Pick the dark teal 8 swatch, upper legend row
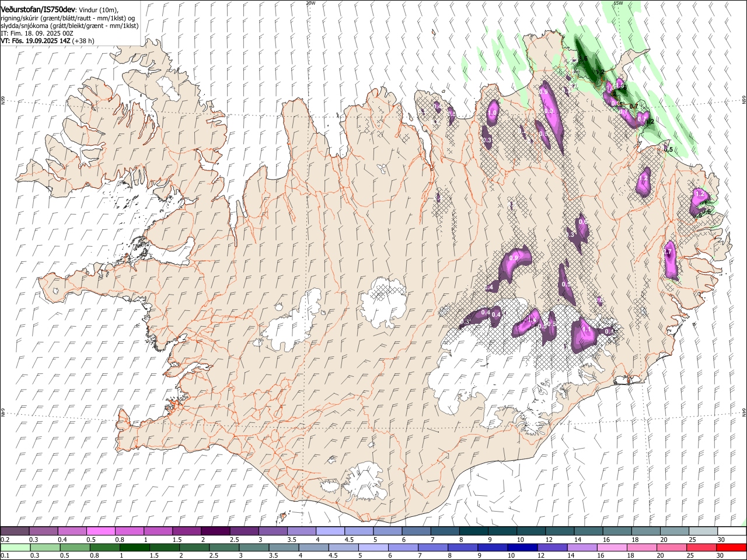 (x=473, y=531)
